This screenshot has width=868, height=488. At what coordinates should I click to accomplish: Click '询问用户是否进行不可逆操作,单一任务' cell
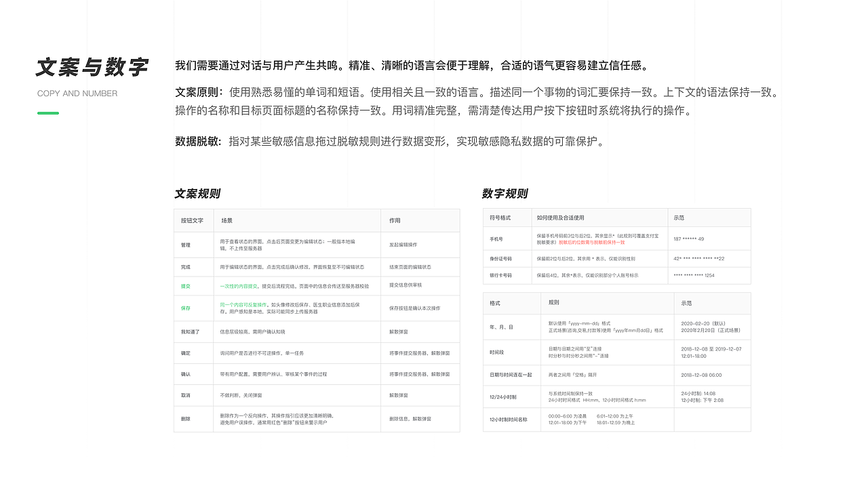click(262, 353)
